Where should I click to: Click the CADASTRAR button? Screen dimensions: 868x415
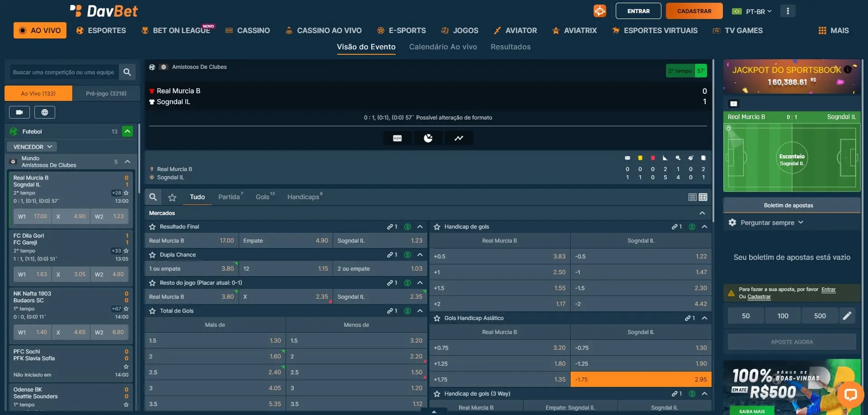[694, 11]
